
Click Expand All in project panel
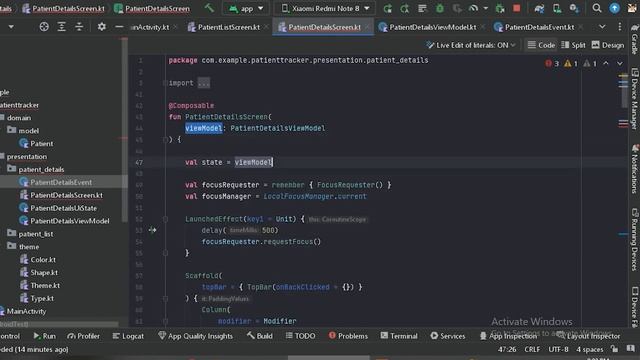click(x=61, y=27)
